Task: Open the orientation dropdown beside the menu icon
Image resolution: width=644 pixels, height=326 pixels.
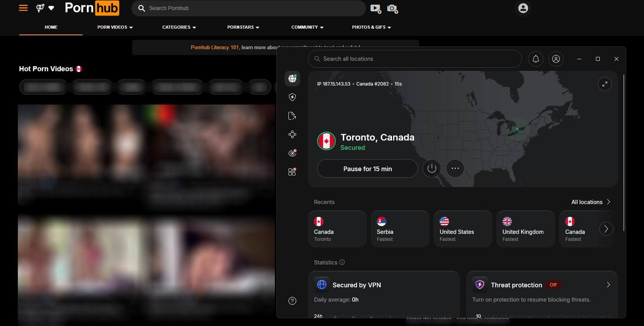Action: point(45,8)
